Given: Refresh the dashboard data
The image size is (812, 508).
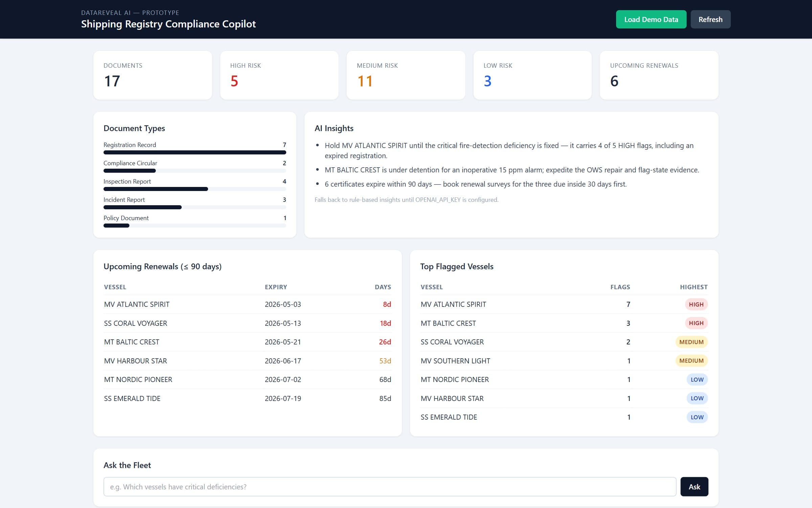Looking at the screenshot, I should (x=710, y=19).
